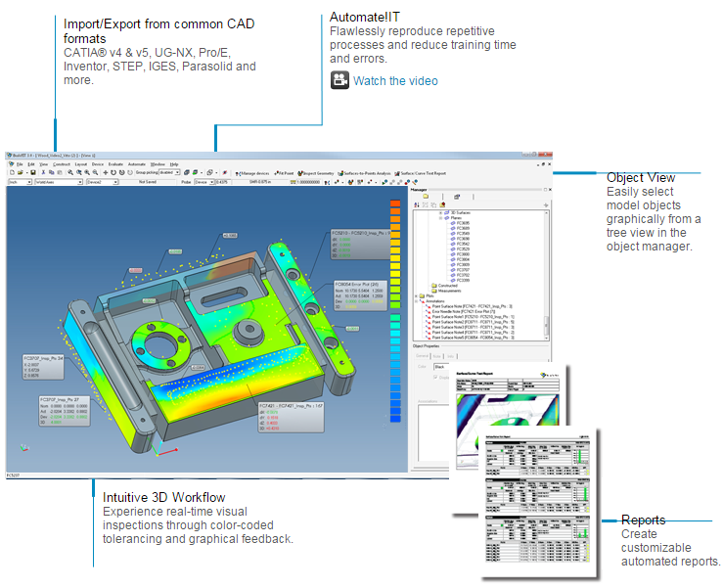Image resolution: width=723 pixels, height=588 pixels.
Task: Click the first rotate view icon
Action: [x=113, y=172]
